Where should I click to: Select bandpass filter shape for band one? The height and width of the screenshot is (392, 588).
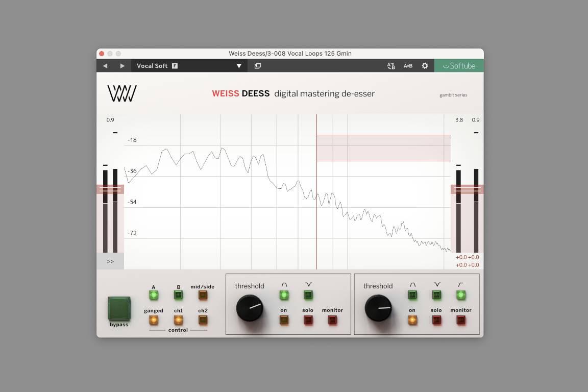[284, 295]
